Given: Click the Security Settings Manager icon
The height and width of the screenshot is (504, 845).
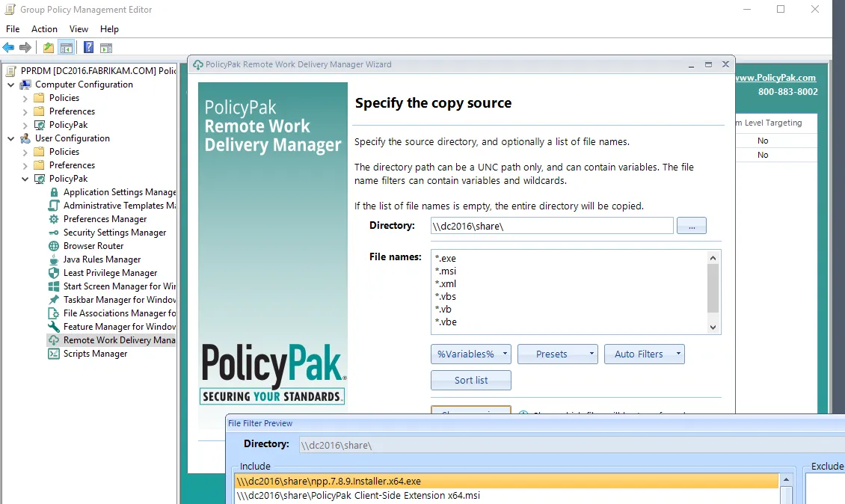Looking at the screenshot, I should point(54,233).
